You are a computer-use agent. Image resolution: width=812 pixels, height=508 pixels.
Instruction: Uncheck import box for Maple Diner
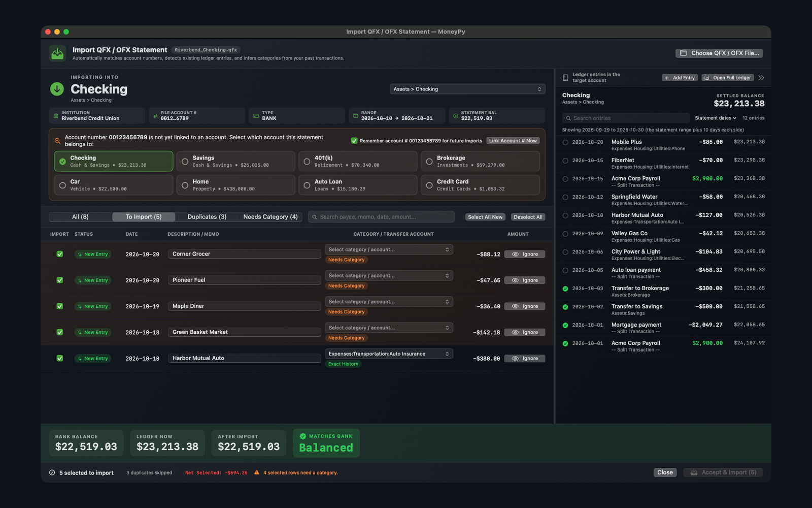(x=60, y=306)
